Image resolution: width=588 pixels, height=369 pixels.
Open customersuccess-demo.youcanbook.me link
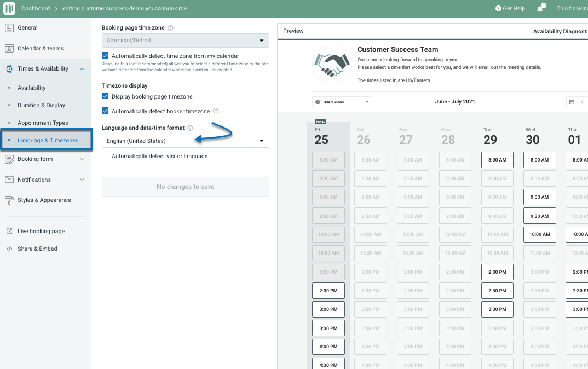click(x=134, y=8)
